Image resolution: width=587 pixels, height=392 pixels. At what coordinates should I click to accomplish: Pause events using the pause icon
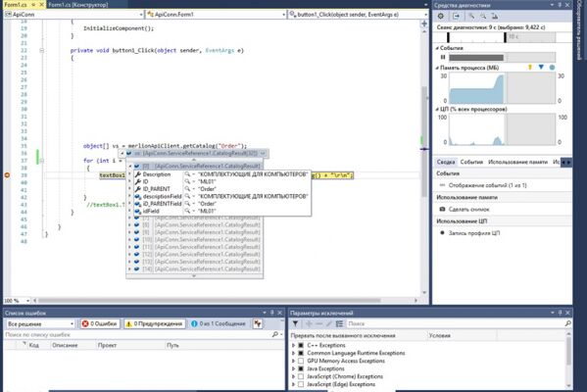pyautogui.click(x=443, y=57)
